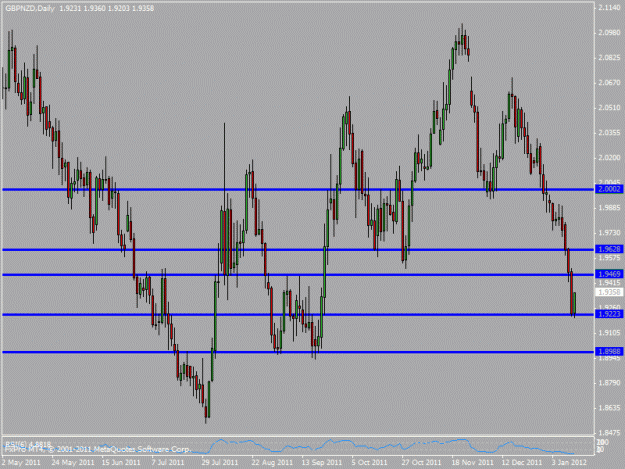Click the 1.8635 price axis value
The height and width of the screenshot is (469, 625).
(609, 408)
